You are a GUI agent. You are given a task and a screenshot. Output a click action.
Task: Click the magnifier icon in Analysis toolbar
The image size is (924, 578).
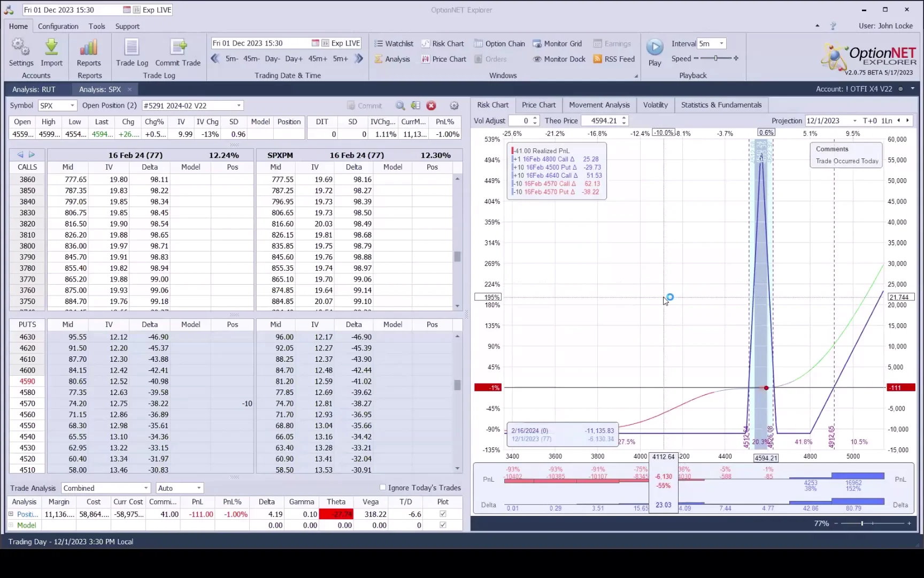(400, 105)
